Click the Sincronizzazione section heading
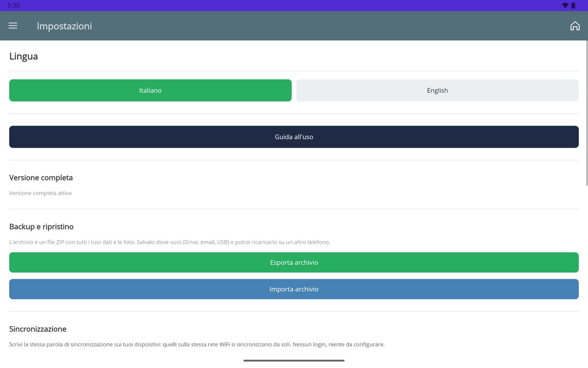Image resolution: width=588 pixels, height=368 pixels. click(x=38, y=329)
